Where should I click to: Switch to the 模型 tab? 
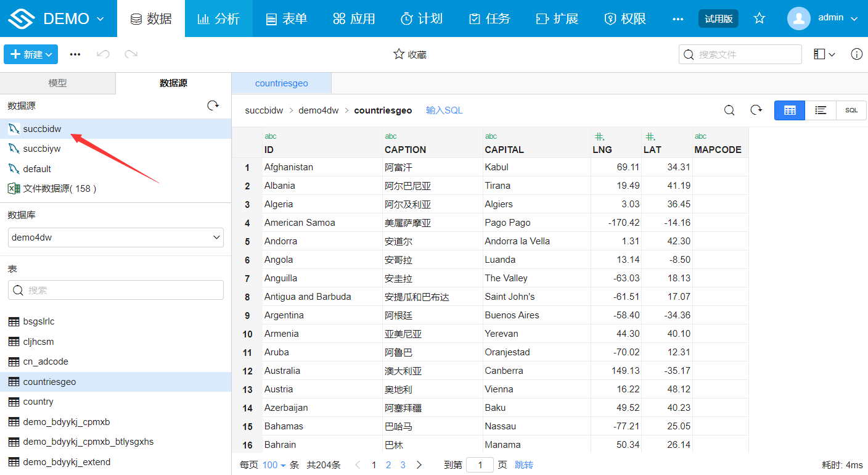(57, 83)
